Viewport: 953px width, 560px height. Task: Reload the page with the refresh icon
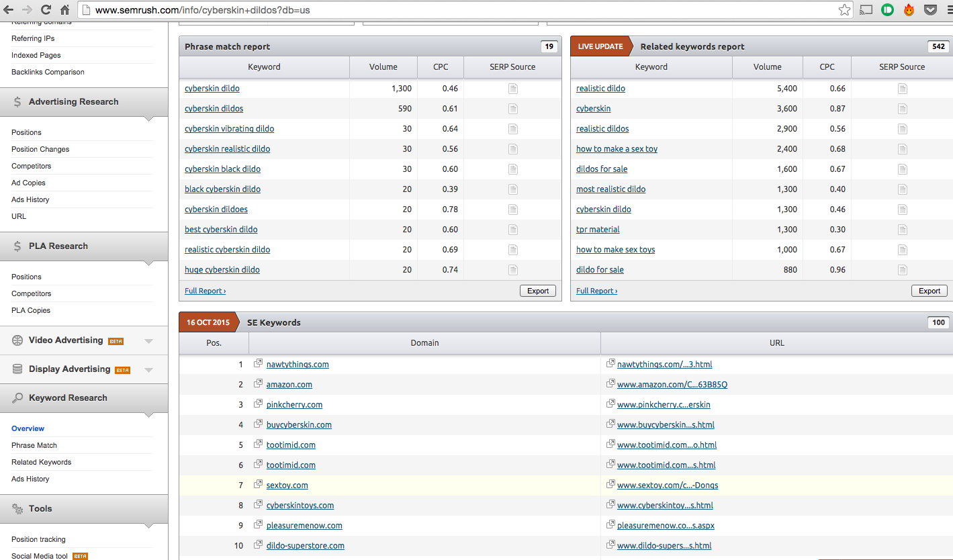(x=46, y=10)
